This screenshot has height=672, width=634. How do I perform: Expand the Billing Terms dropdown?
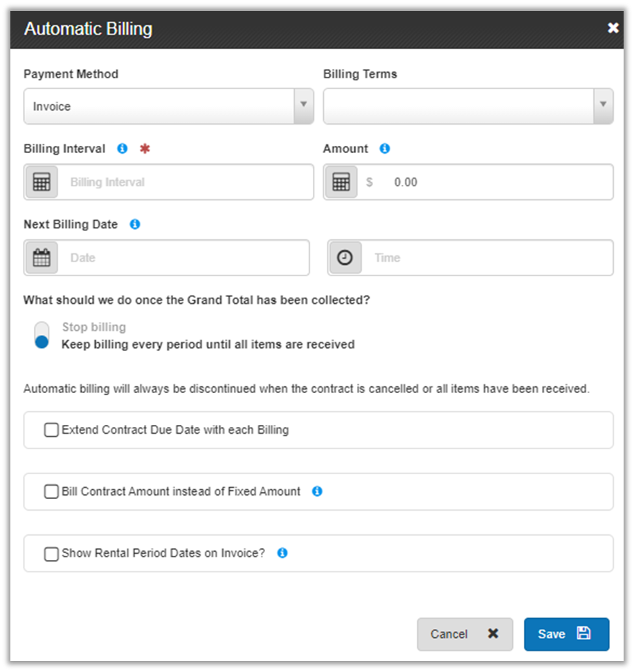coord(468,106)
